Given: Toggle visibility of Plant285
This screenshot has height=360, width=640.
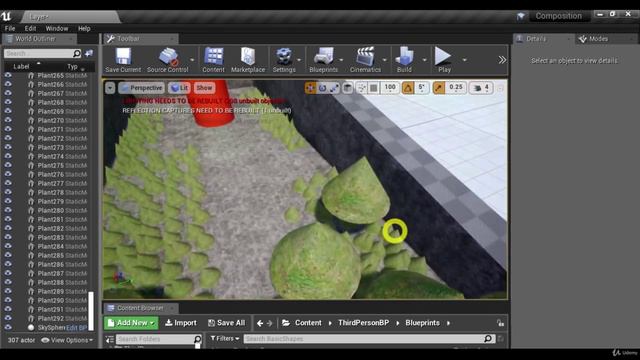Looking at the screenshot, I should tap(8, 255).
